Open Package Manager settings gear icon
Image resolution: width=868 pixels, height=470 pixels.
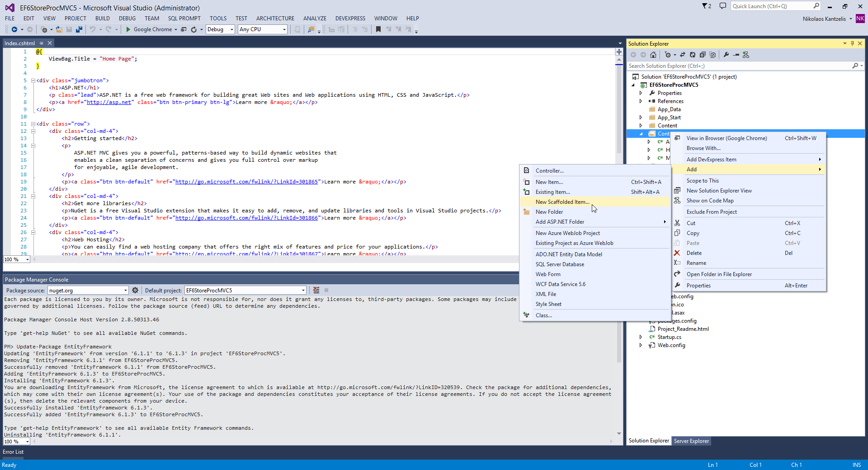135,290
